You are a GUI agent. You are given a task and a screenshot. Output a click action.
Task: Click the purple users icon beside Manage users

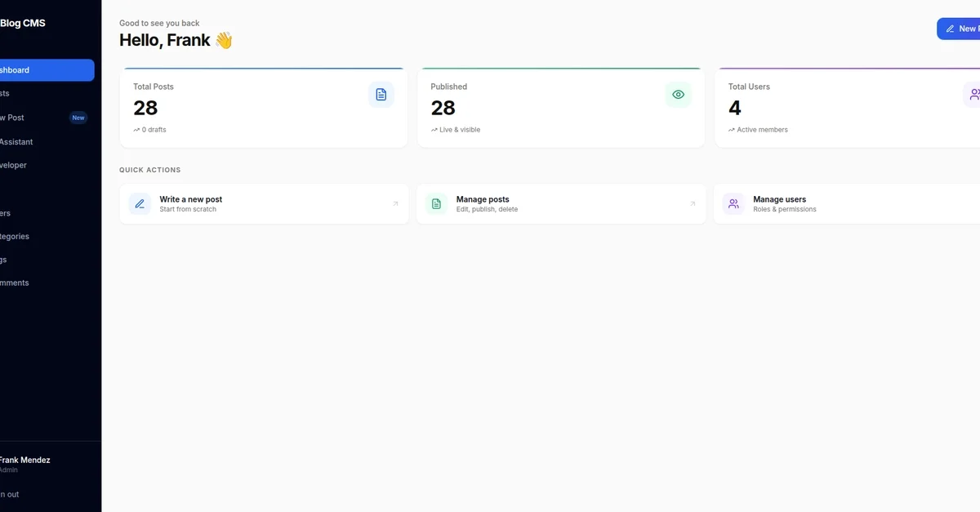click(x=733, y=204)
